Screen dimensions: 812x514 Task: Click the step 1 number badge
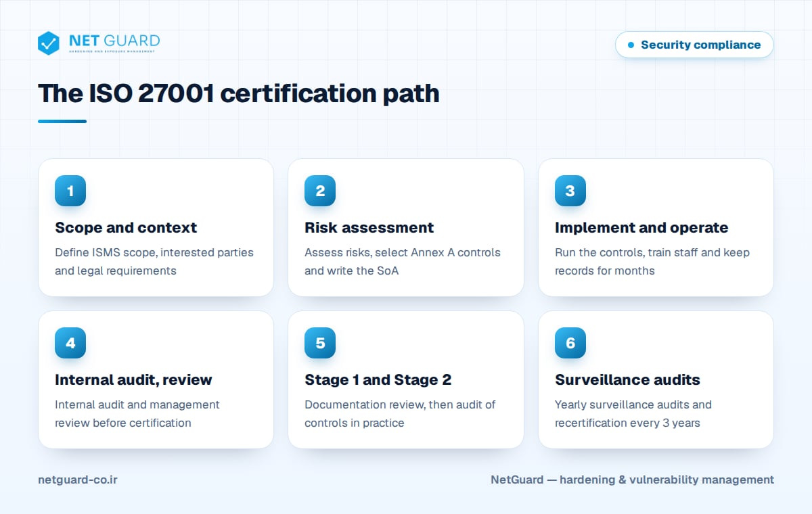click(70, 191)
